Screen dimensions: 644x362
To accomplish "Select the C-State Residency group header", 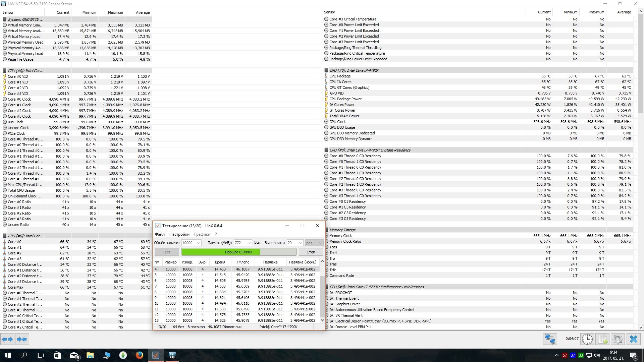I will pyautogui.click(x=479, y=150).
